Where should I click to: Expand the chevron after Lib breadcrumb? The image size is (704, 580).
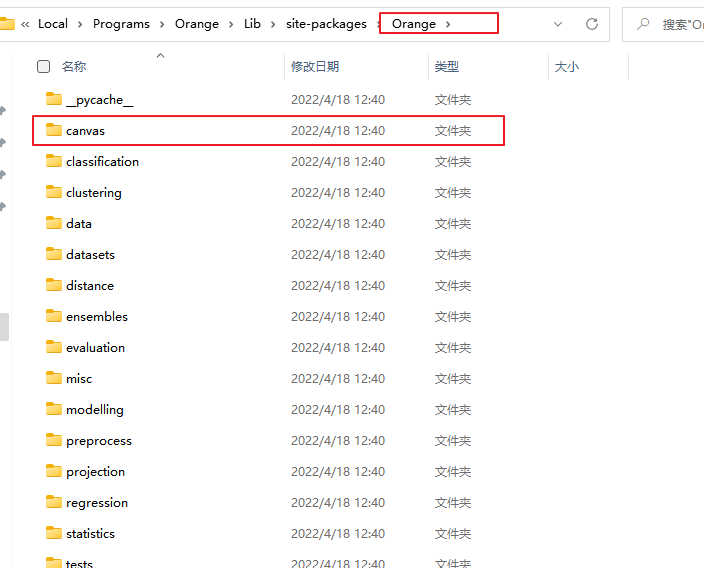click(x=273, y=24)
